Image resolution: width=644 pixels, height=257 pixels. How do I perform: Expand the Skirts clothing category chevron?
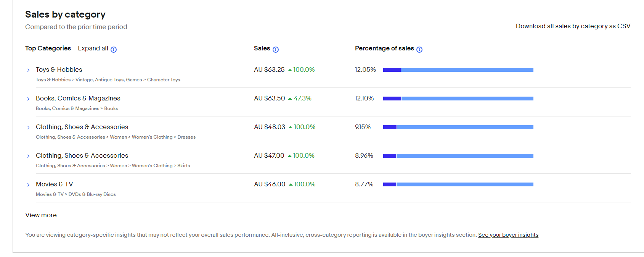28,156
